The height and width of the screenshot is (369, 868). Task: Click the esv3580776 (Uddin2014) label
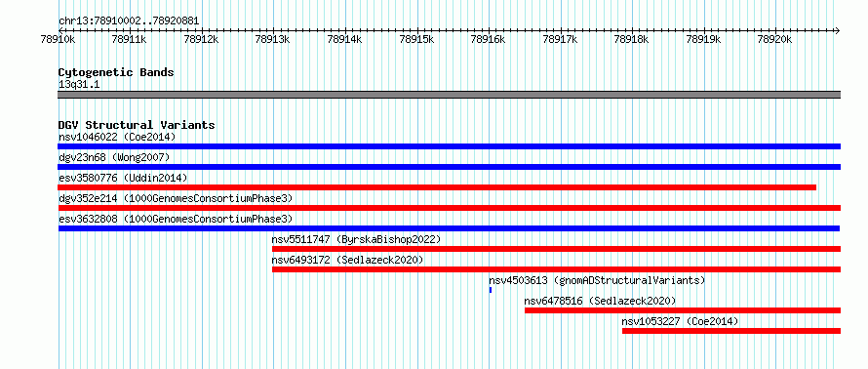(x=123, y=178)
